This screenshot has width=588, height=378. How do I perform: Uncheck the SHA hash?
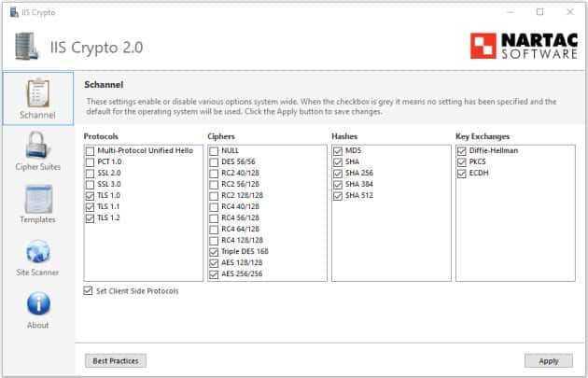click(x=338, y=162)
